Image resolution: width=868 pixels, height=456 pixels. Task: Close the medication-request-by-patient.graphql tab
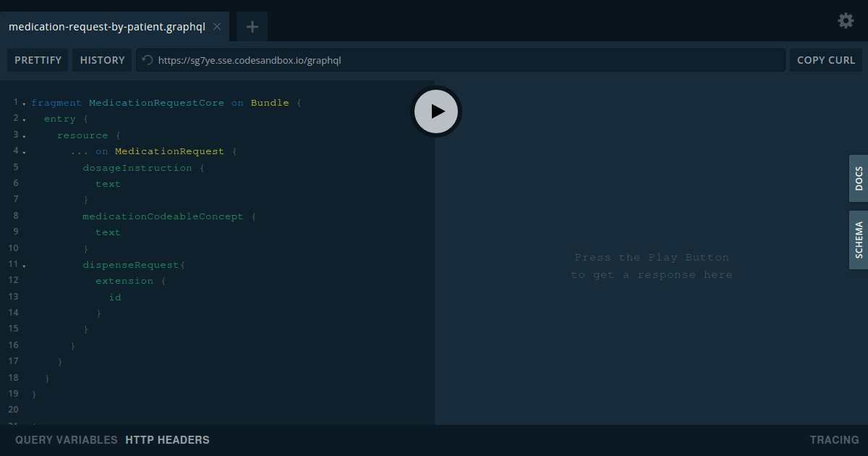(216, 26)
